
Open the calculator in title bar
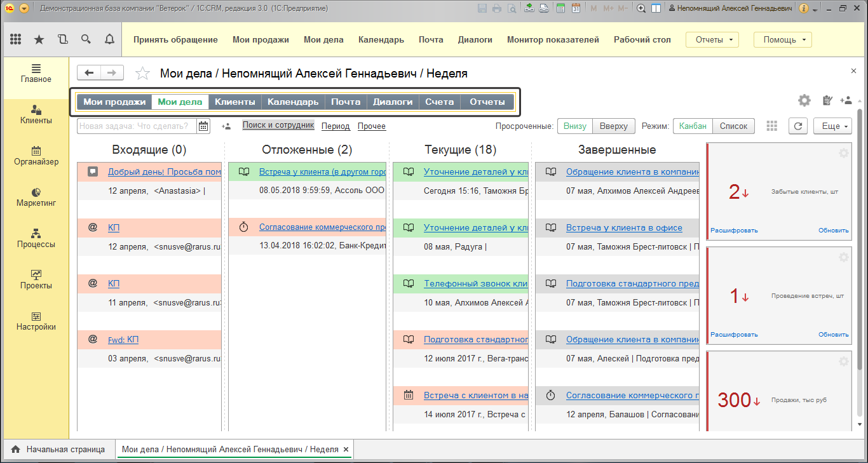[560, 8]
